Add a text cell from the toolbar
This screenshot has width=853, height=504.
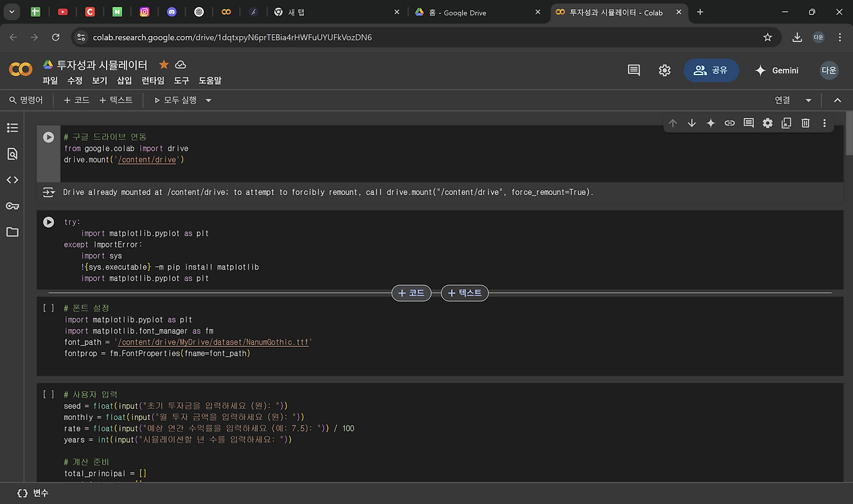116,101
